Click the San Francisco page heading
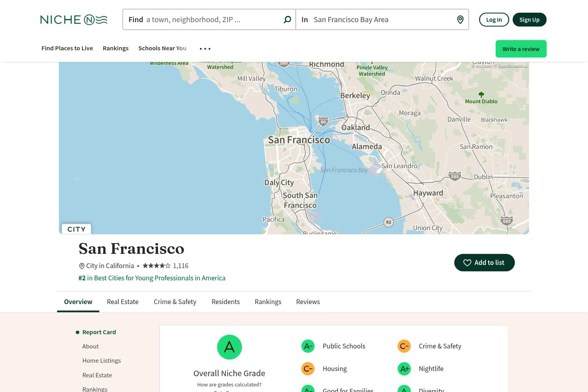 (131, 249)
